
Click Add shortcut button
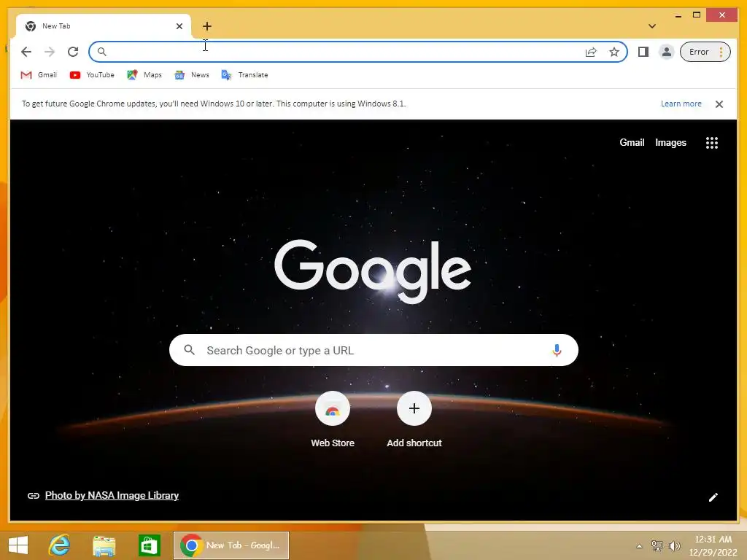click(x=414, y=420)
